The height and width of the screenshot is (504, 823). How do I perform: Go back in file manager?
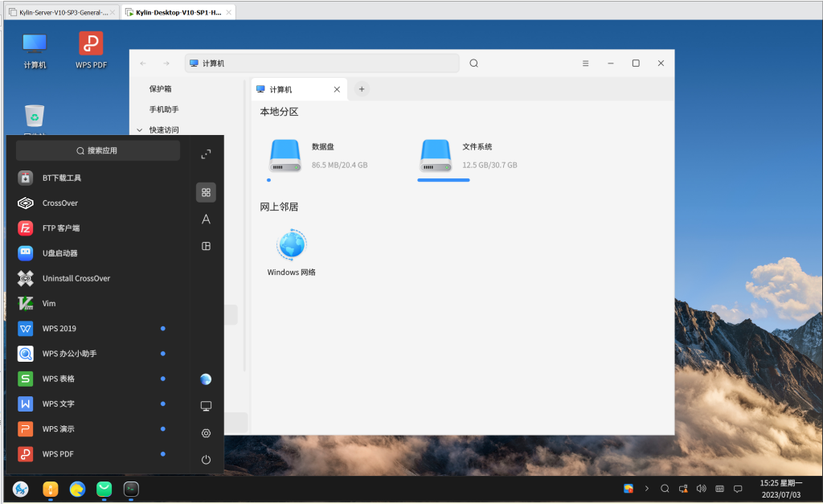[143, 64]
